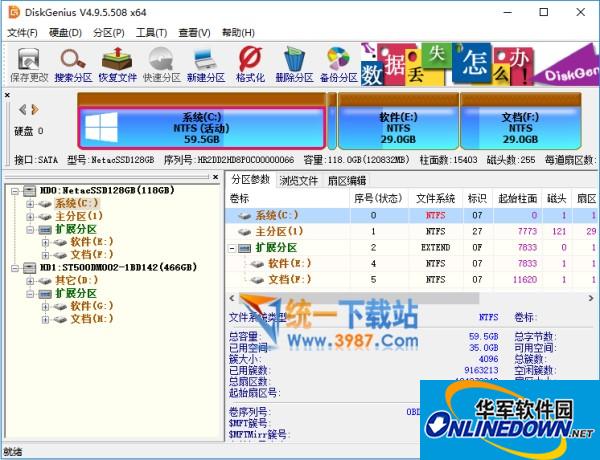Viewport: 600px width, 460px height.
Task: Click the 磁头 column header
Action: click(x=557, y=199)
